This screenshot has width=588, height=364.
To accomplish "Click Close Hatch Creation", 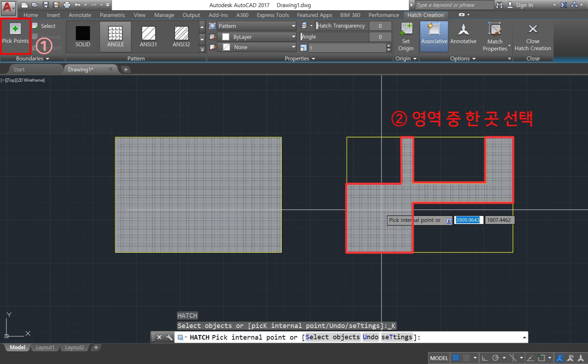I will (x=532, y=37).
